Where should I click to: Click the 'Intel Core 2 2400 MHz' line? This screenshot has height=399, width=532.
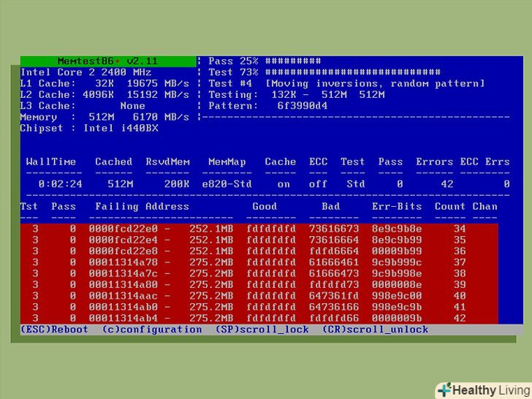85,72
